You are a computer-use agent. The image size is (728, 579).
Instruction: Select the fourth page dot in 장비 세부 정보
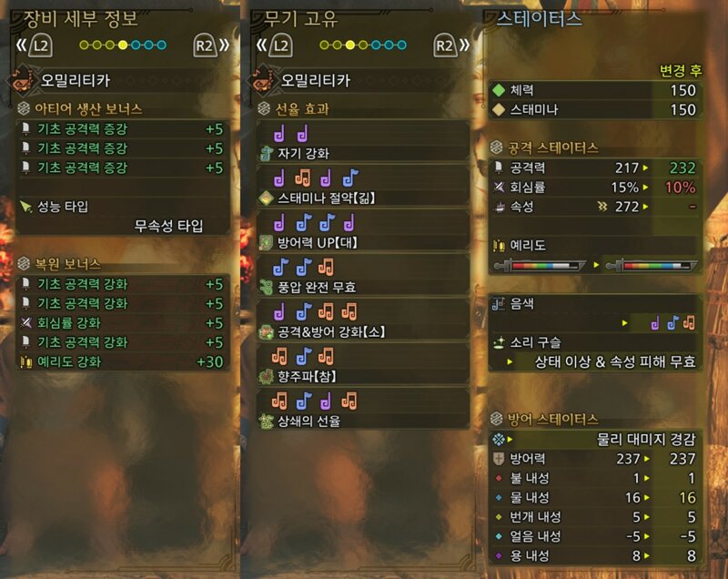click(123, 45)
